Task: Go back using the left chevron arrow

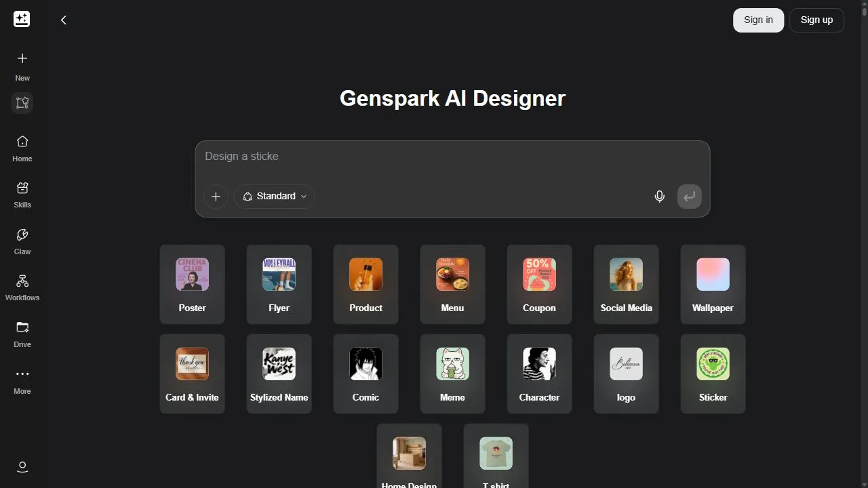Action: coord(63,20)
